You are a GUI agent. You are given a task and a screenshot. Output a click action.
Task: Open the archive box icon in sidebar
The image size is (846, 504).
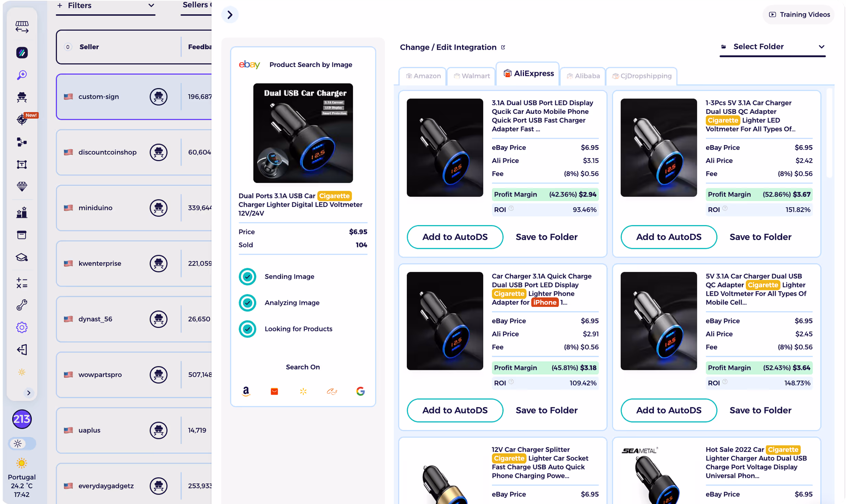(22, 235)
